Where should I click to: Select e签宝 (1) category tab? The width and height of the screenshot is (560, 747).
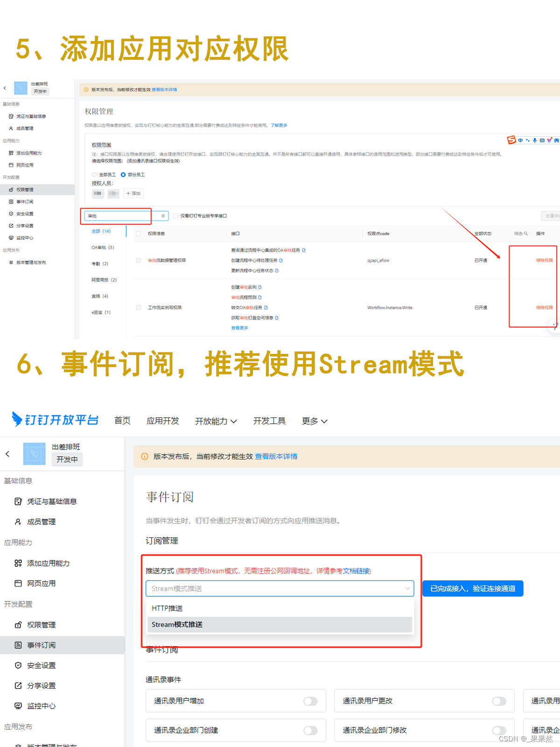click(101, 313)
